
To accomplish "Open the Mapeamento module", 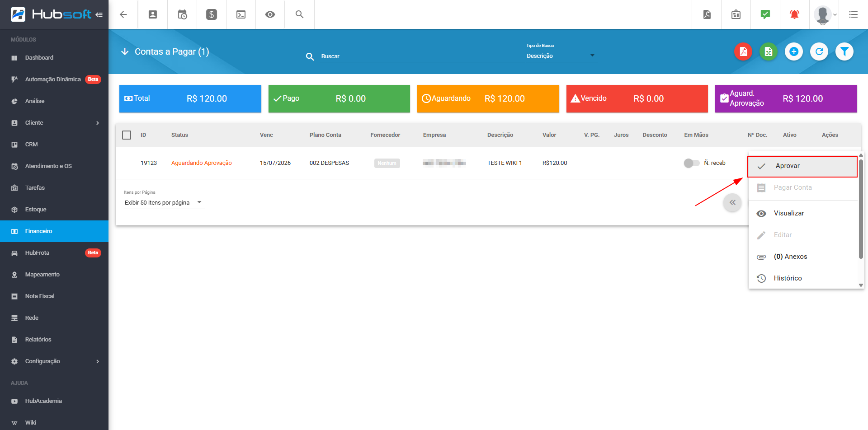I will coord(54,275).
